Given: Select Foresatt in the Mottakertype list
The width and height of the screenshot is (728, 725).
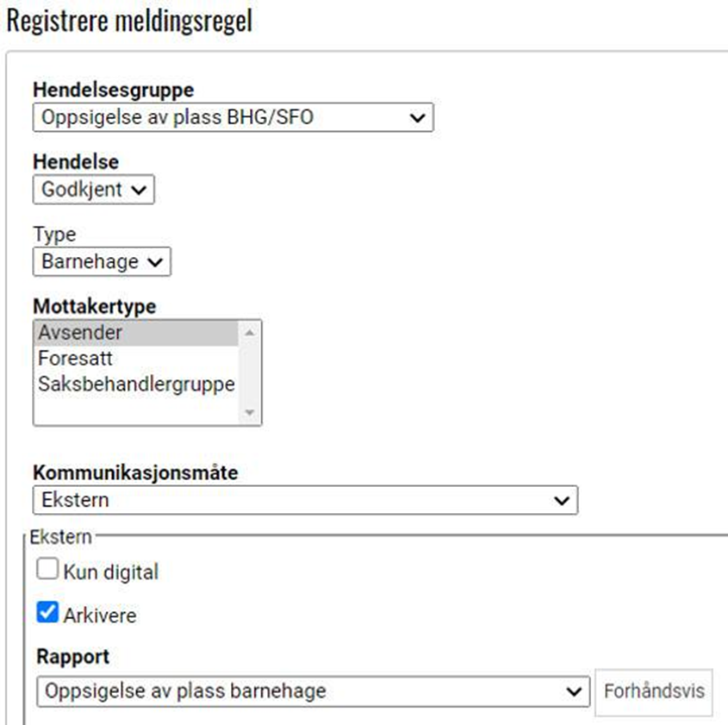Looking at the screenshot, I should coord(136,359).
